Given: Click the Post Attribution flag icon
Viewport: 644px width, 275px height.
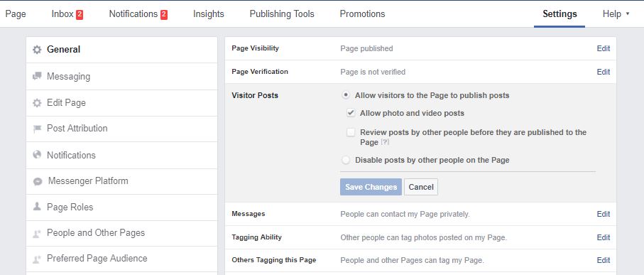Looking at the screenshot, I should tap(37, 129).
